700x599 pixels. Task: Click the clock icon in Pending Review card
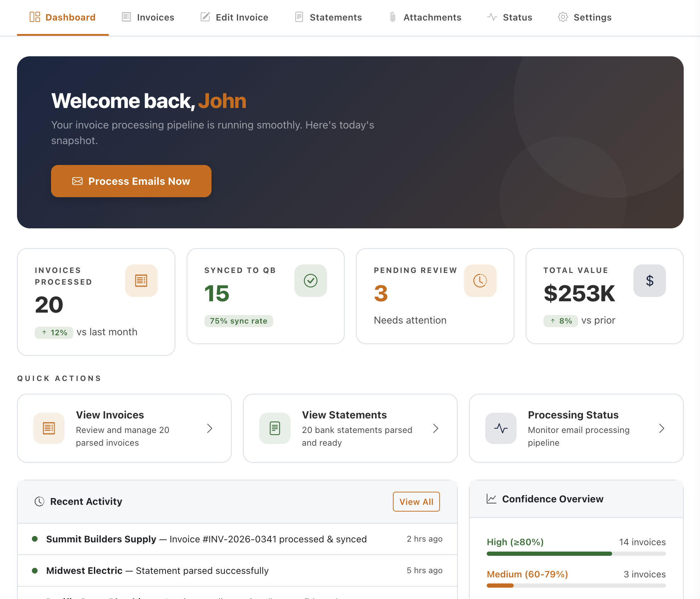(480, 281)
